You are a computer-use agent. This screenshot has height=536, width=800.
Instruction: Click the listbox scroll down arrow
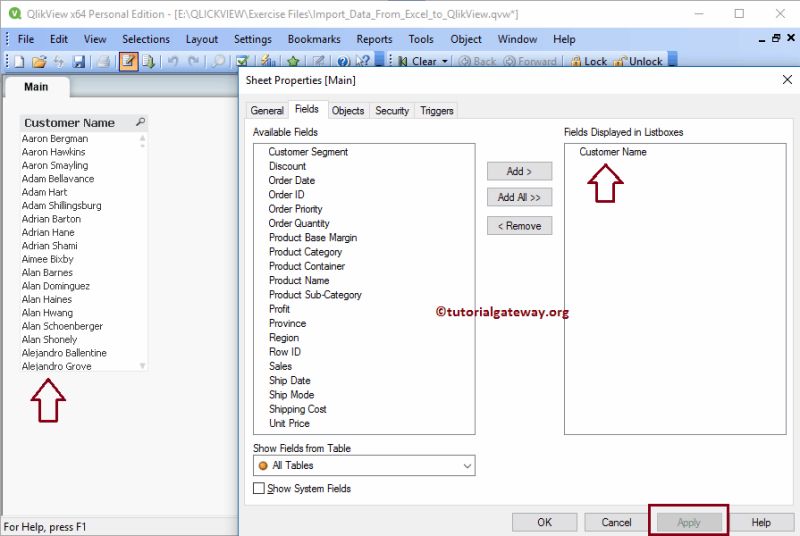click(142, 366)
